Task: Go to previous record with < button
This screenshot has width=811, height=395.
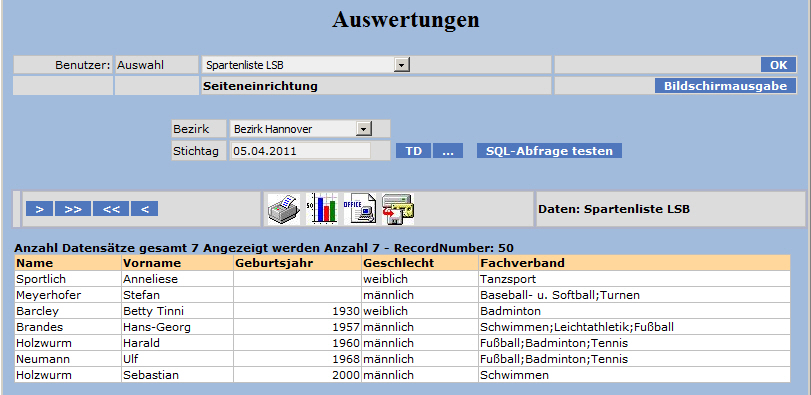Action: (x=144, y=209)
